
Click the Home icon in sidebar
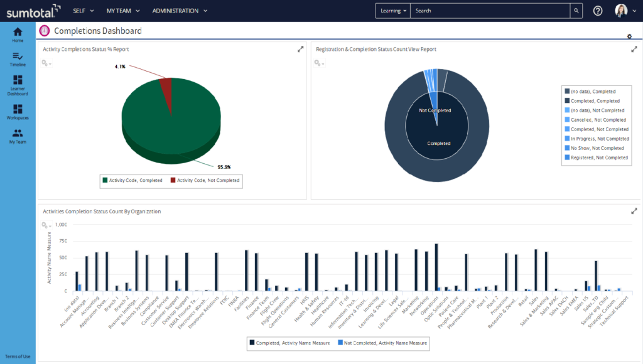pyautogui.click(x=18, y=32)
